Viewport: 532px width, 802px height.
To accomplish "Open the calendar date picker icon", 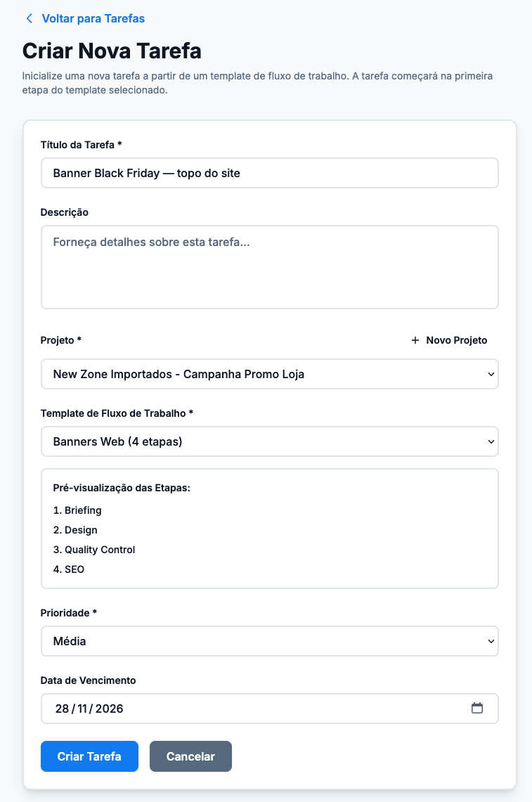I will pos(476,708).
